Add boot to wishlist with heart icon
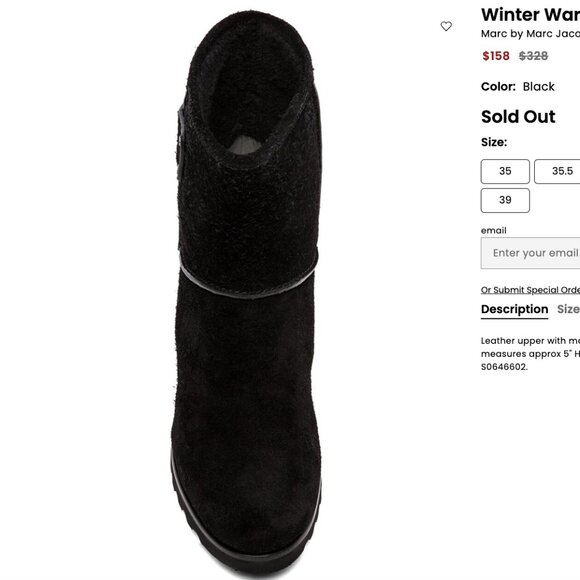The width and height of the screenshot is (580, 580). click(x=446, y=26)
